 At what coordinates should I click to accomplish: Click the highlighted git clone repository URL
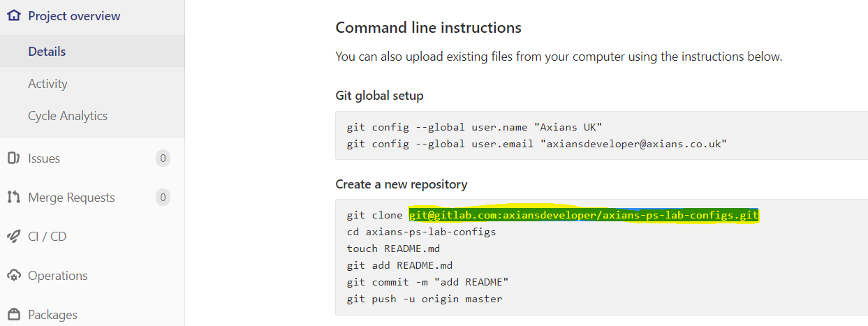pyautogui.click(x=583, y=215)
